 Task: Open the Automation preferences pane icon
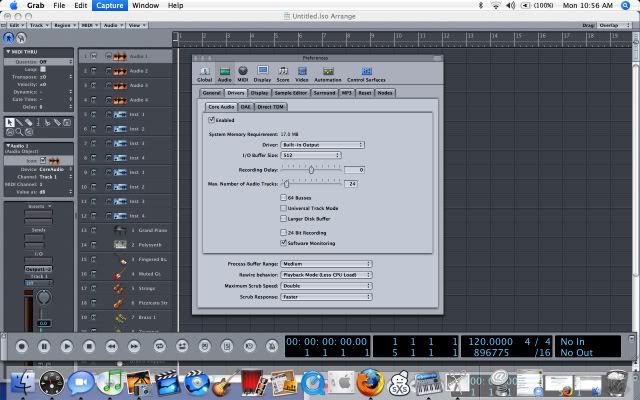click(x=328, y=74)
